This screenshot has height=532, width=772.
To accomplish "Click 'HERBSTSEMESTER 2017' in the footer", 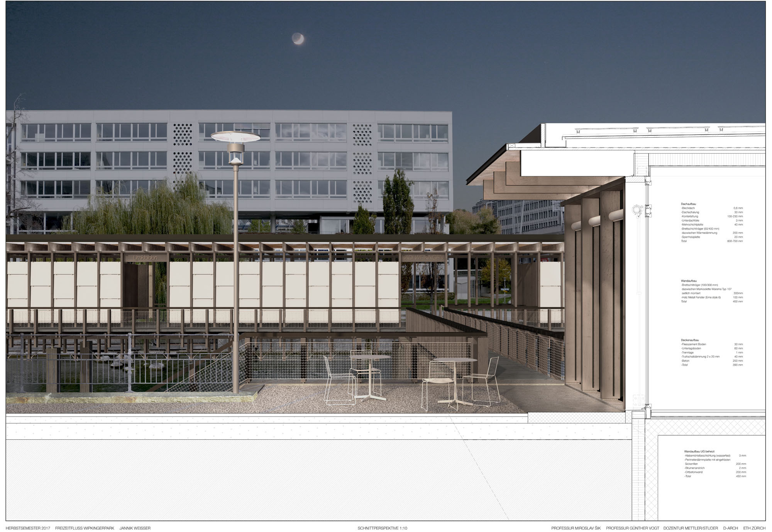I will click(x=28, y=528).
